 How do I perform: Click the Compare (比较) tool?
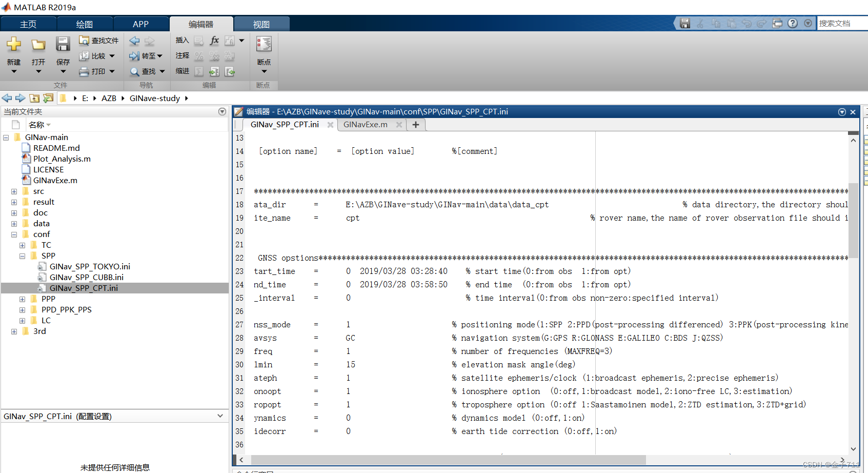92,56
